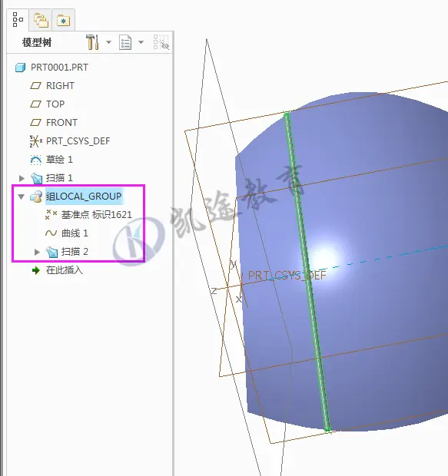
Task: Expand the 扫描 1 sweep feature
Action: point(22,178)
